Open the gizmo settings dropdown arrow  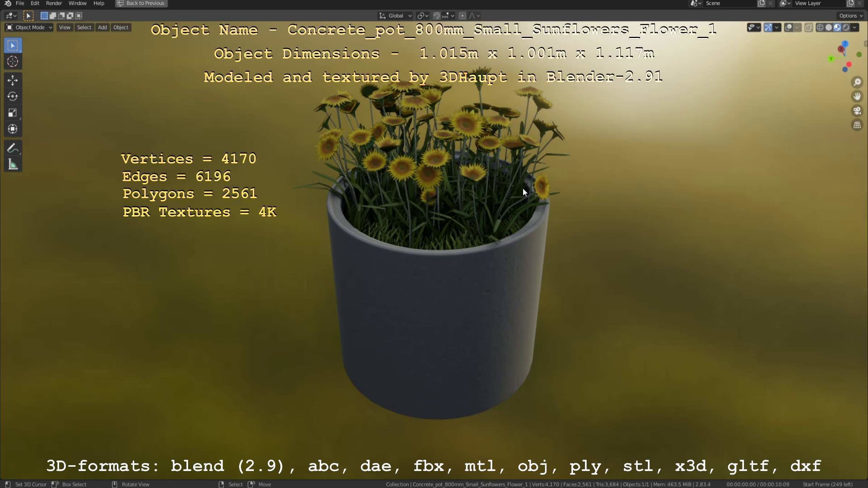coord(777,27)
